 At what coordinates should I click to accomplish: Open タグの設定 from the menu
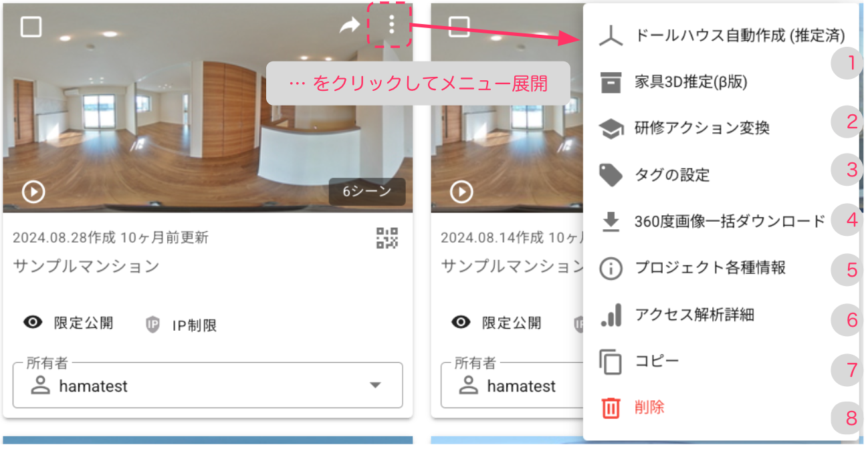click(721, 175)
